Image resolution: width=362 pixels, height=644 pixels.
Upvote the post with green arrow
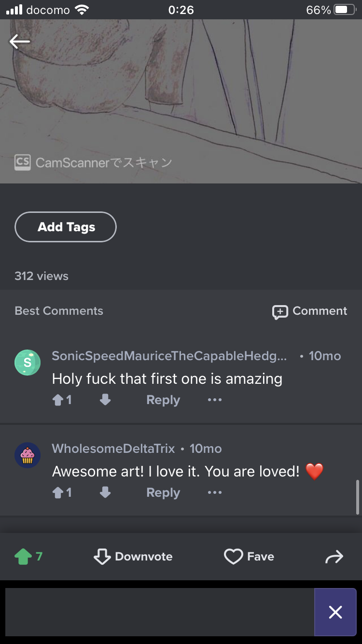[23, 557]
